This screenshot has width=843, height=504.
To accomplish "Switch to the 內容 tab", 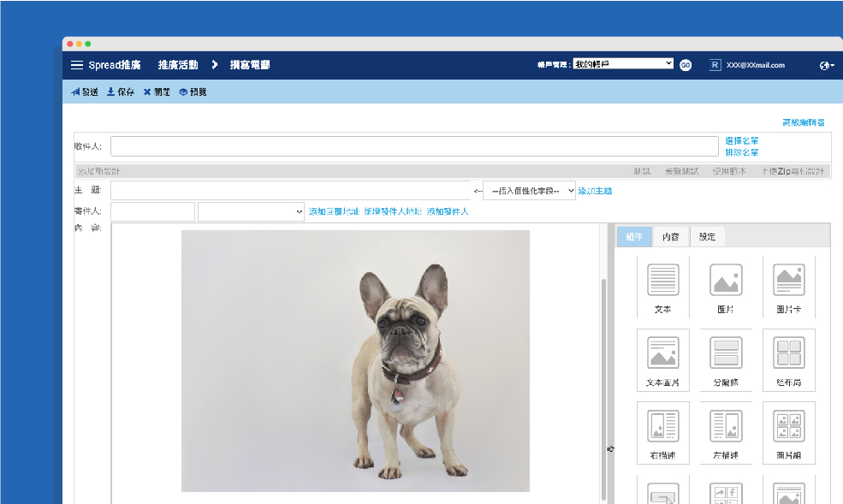I will coord(670,237).
